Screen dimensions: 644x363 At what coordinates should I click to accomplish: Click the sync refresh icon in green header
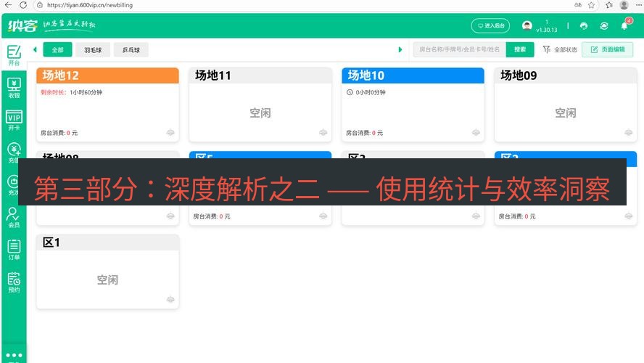(x=603, y=26)
